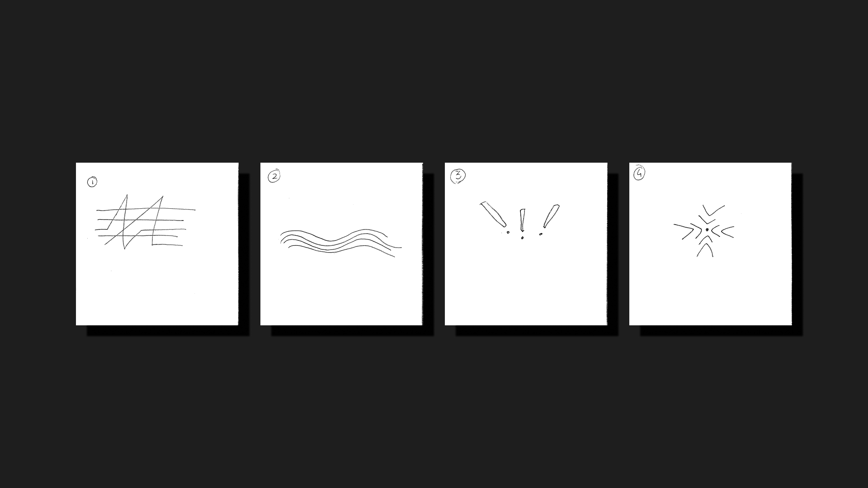Click the circled number 4 label

click(639, 173)
